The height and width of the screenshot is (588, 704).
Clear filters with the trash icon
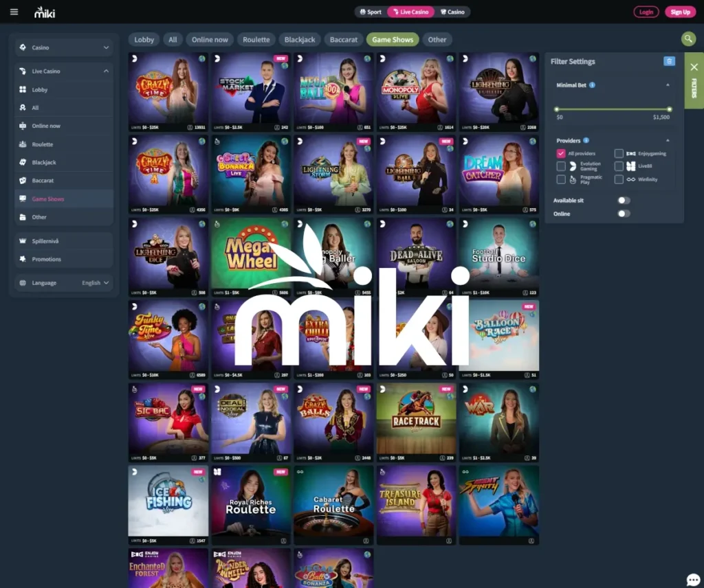pyautogui.click(x=669, y=61)
